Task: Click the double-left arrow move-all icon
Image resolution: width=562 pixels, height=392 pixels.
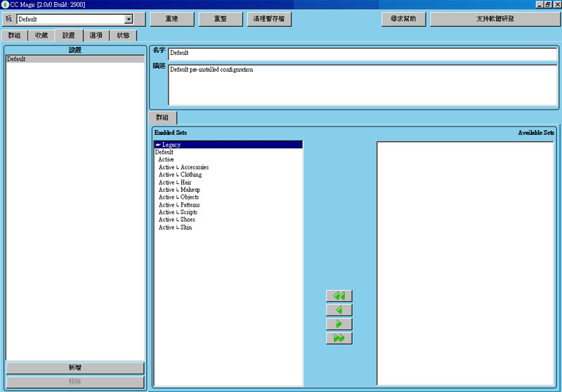Action: tap(339, 296)
